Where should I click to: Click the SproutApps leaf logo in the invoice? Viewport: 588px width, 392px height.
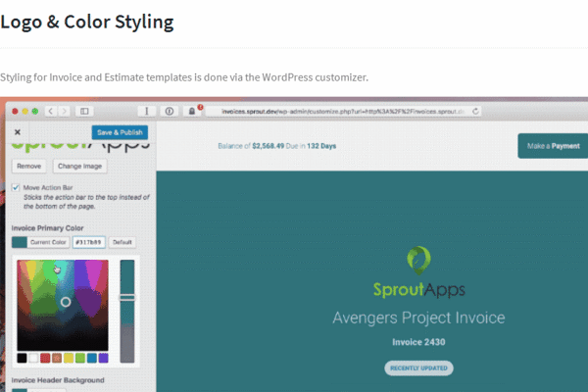click(419, 260)
